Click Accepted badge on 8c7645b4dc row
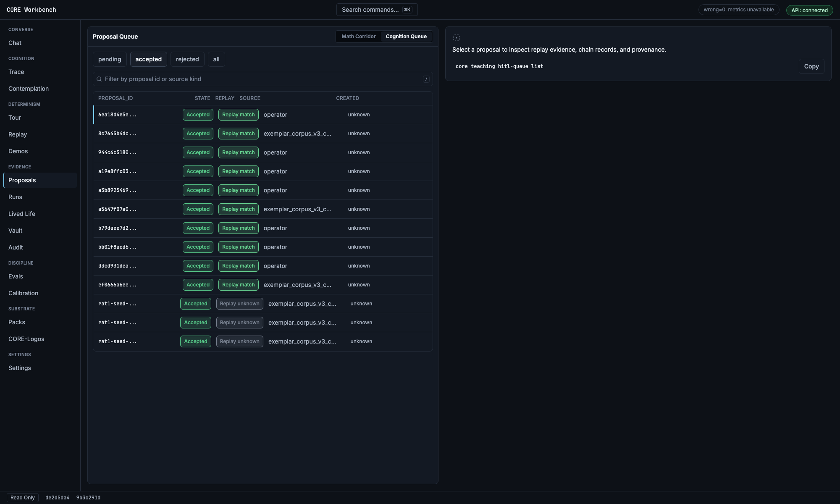Screen dimensions: 840x504 (x=198, y=134)
